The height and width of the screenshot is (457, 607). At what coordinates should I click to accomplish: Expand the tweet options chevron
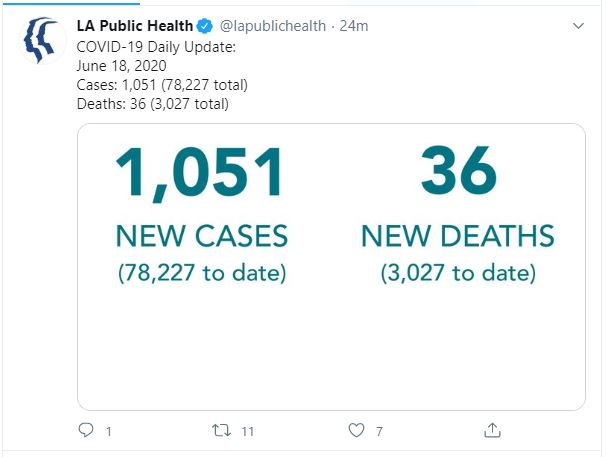pos(578,26)
